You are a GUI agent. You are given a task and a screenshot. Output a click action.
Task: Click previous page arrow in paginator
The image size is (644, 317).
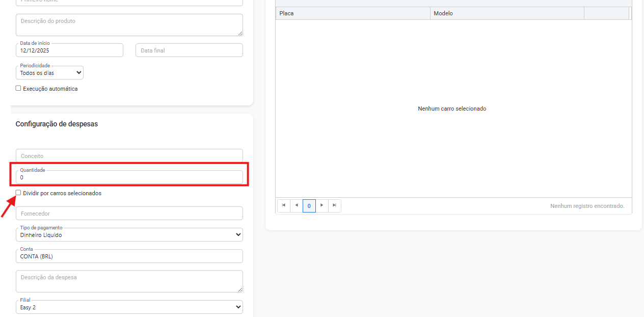[297, 205]
